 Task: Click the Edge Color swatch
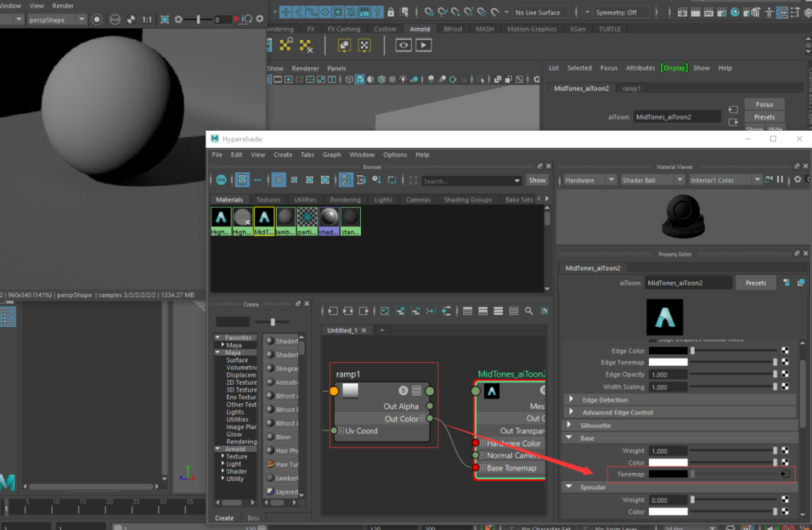[x=668, y=351]
